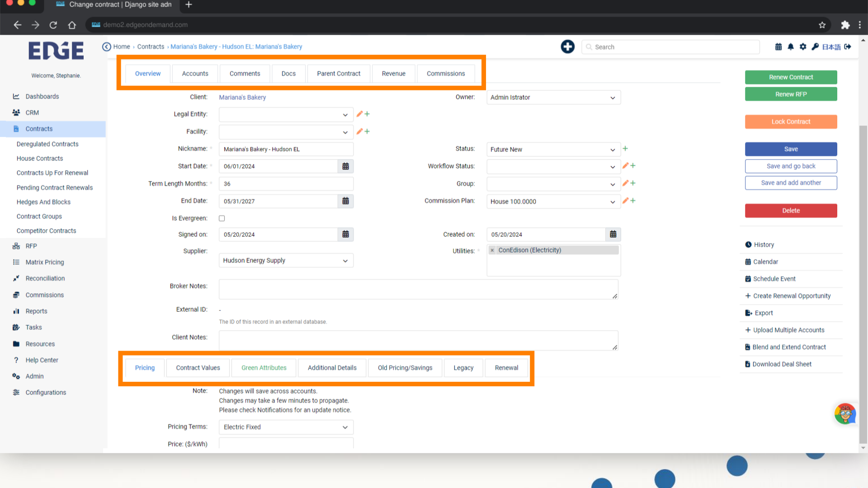The width and height of the screenshot is (868, 488).
Task: Add new Facility with plus icon
Action: pos(367,131)
